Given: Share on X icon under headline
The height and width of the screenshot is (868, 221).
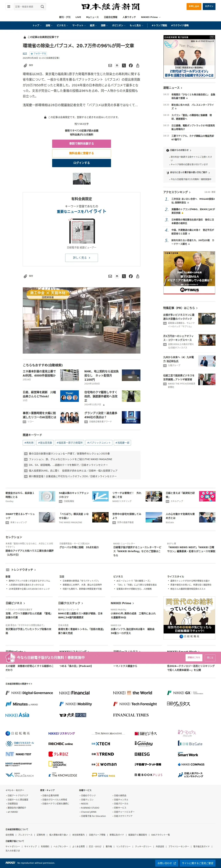Looking at the screenshot, I should [x=124, y=66].
